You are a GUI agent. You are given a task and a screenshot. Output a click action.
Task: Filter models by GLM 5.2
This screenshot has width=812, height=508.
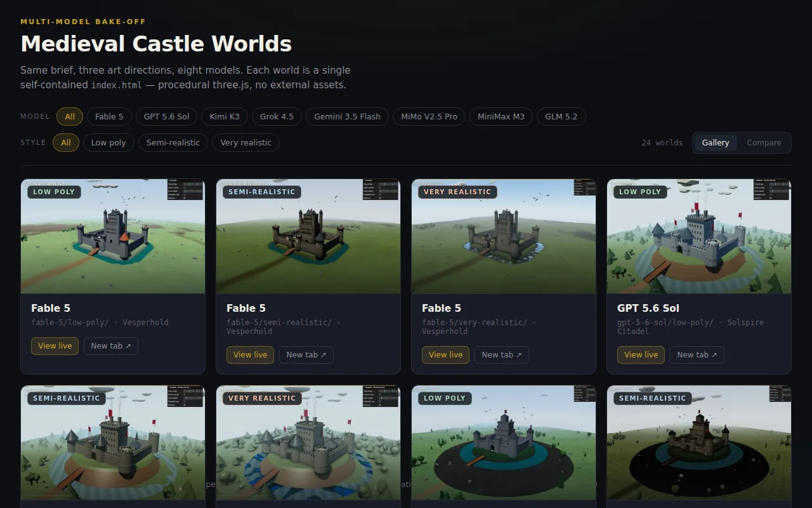[561, 116]
